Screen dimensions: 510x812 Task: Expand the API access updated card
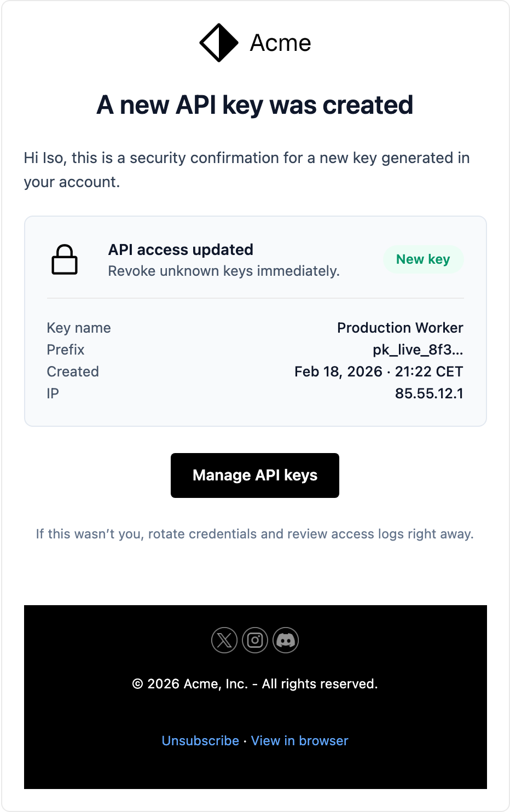click(181, 250)
